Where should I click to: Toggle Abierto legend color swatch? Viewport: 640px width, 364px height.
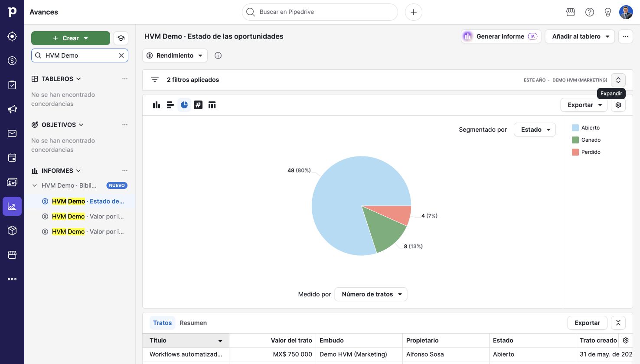[x=575, y=128]
